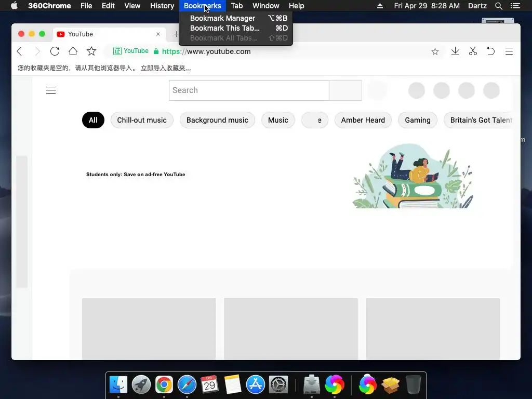Filter by Music chip
The height and width of the screenshot is (399, 532).
point(278,120)
